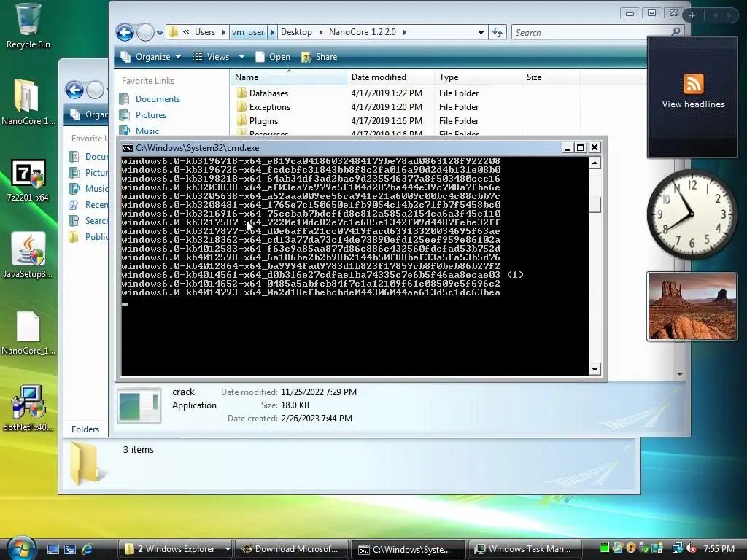Click the 7:55 PM system clock
This screenshot has width=747, height=560.
tap(719, 549)
